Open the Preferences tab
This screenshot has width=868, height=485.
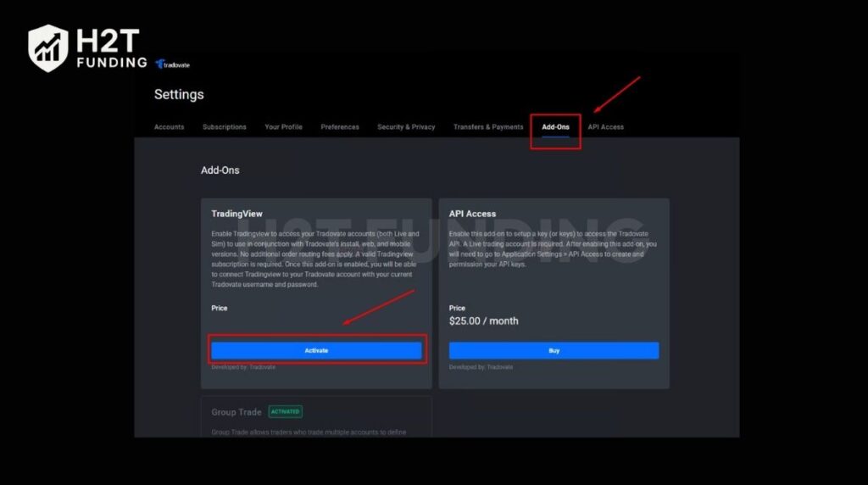[340, 127]
